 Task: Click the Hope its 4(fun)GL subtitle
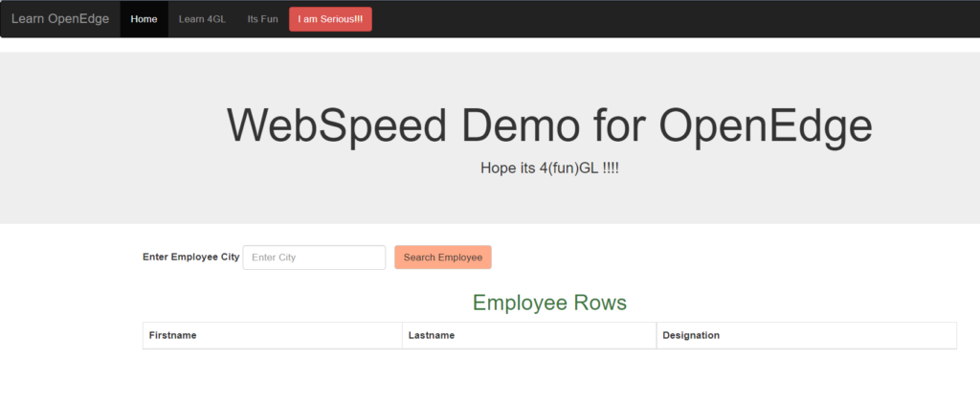pyautogui.click(x=549, y=168)
